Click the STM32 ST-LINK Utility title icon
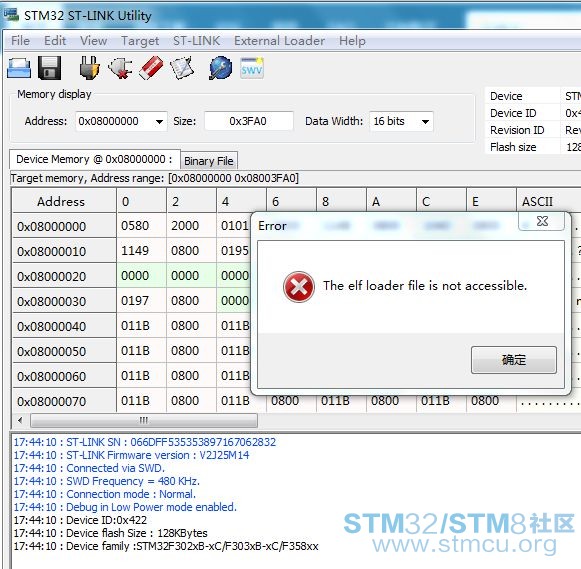Screen dimensions: 581x569 pyautogui.click(x=11, y=15)
